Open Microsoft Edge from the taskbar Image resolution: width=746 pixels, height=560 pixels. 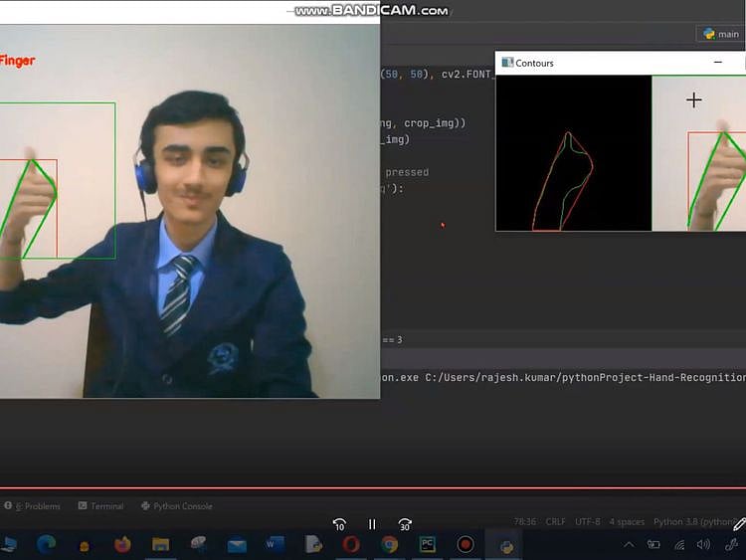tap(46, 544)
